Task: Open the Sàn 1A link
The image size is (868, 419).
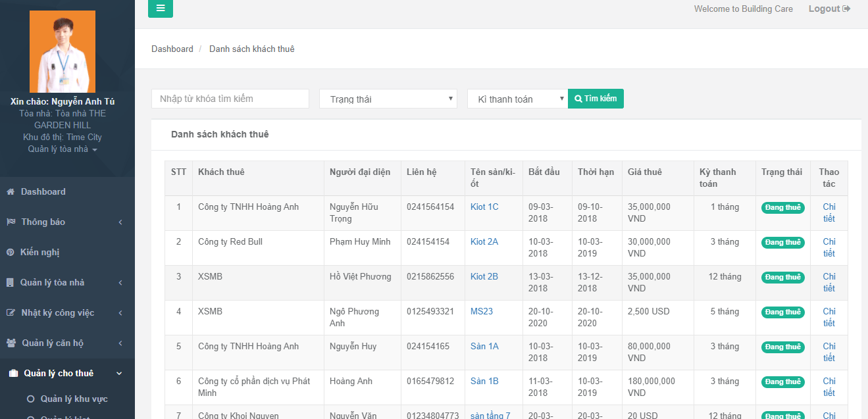Action: (x=484, y=347)
